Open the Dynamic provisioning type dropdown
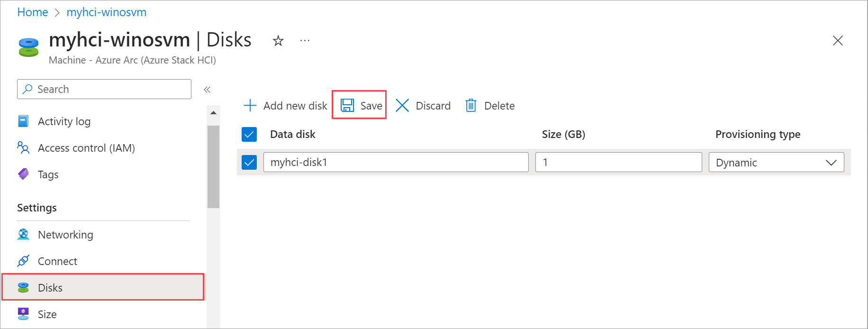 click(x=776, y=162)
